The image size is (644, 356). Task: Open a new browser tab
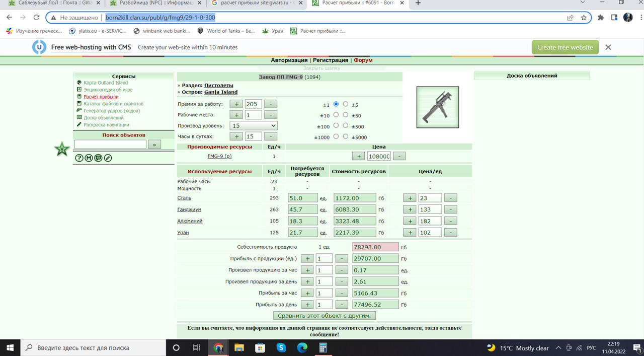418,3
